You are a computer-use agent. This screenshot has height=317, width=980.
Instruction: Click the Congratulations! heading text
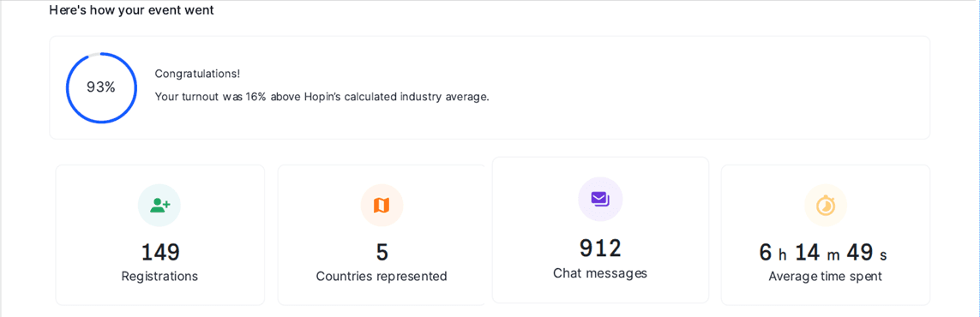(x=197, y=74)
